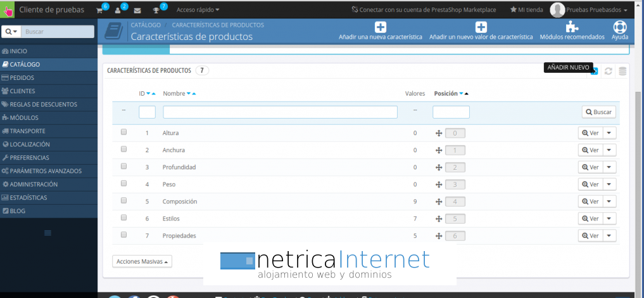Image resolution: width=644 pixels, height=298 pixels.
Task: Click the move handle for Altura
Action: 439,133
